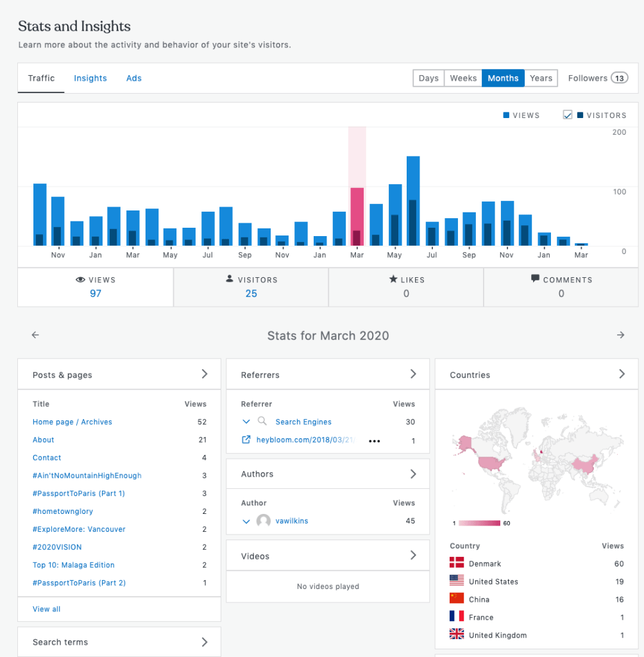
Task: Expand the vawilkins author row
Action: pos(246,521)
